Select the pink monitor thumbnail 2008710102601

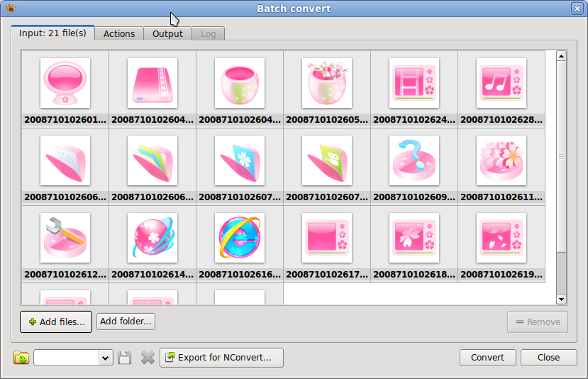(65, 83)
